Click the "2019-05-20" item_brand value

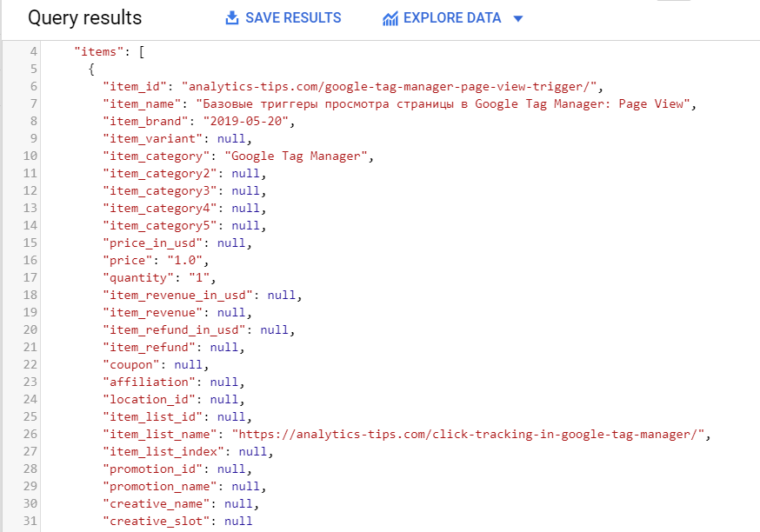(x=246, y=122)
